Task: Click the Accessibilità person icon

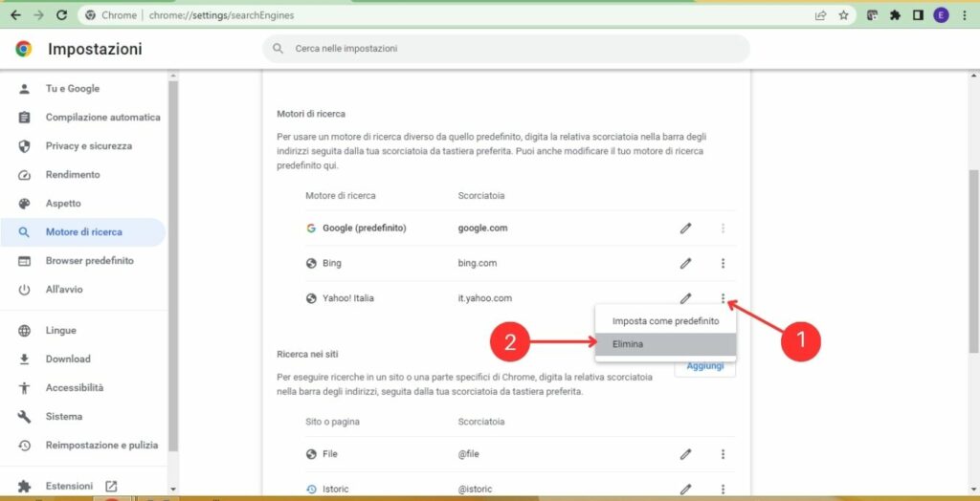Action: pyautogui.click(x=24, y=388)
